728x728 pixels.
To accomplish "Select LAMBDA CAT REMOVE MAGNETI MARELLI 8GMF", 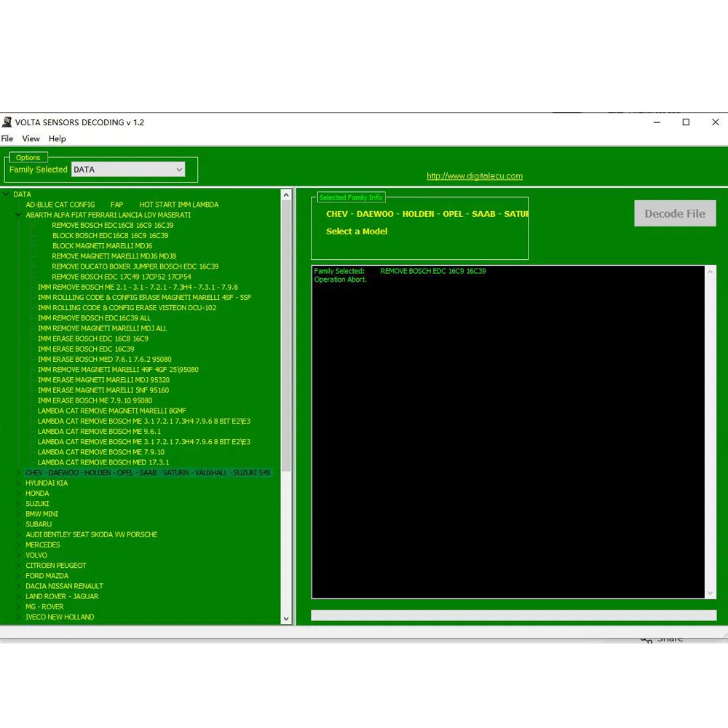I will 112,411.
